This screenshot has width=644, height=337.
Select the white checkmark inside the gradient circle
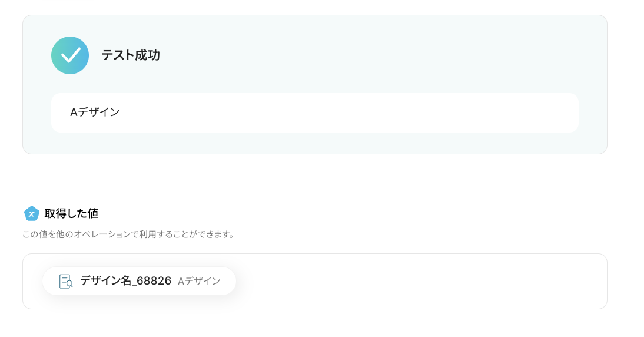(x=71, y=55)
